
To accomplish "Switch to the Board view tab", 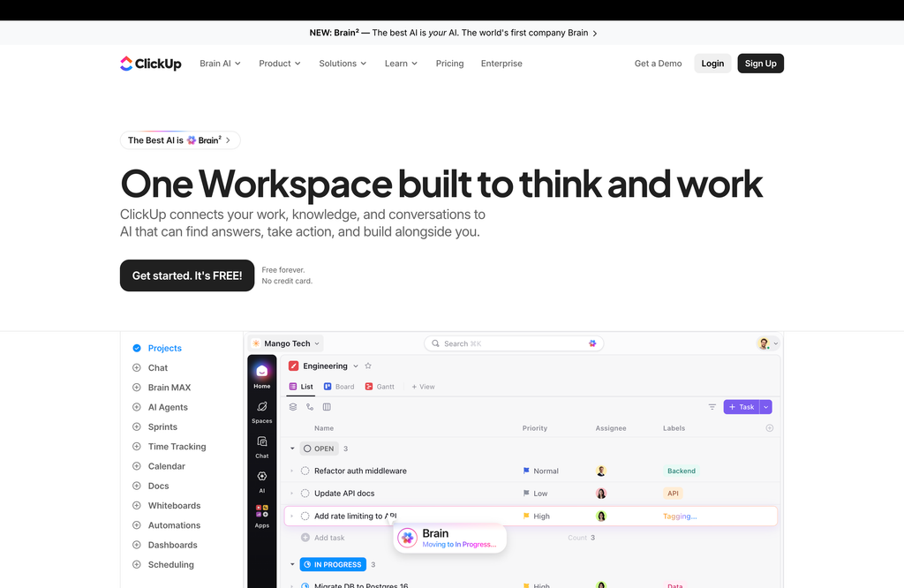I will 339,387.
